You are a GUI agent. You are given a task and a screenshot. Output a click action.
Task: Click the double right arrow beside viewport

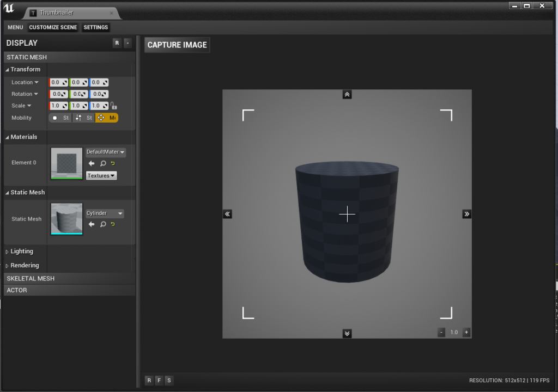466,214
